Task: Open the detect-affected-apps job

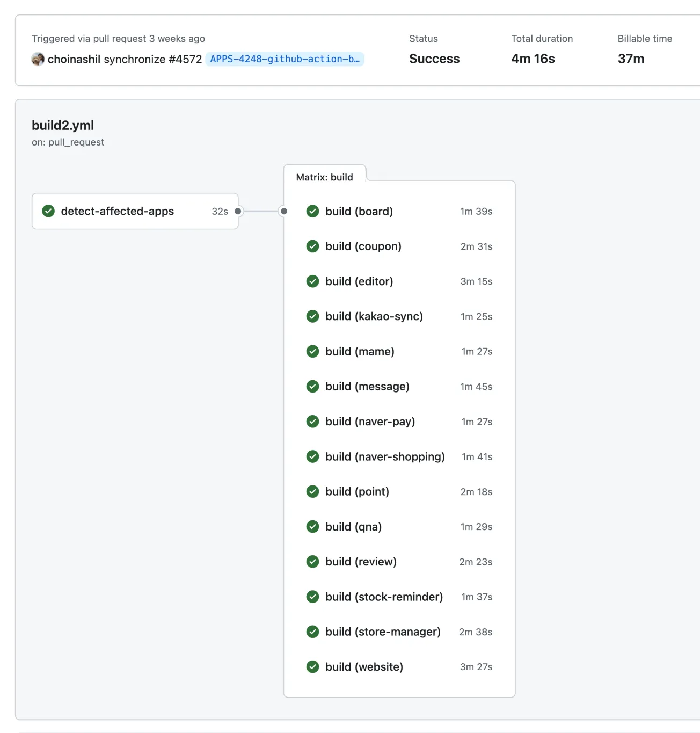Action: [118, 211]
